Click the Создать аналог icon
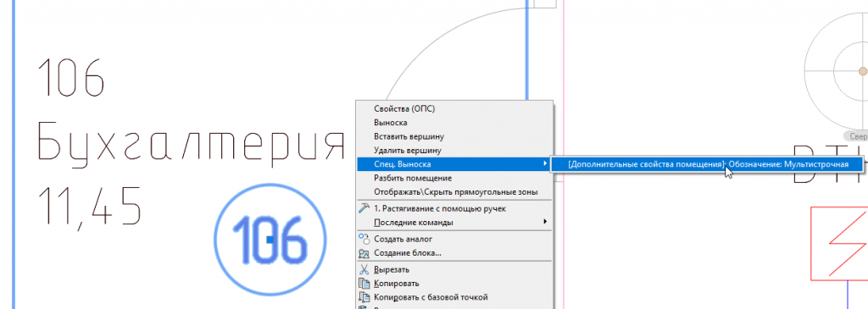Viewport: 868px width, 309px height. click(364, 239)
